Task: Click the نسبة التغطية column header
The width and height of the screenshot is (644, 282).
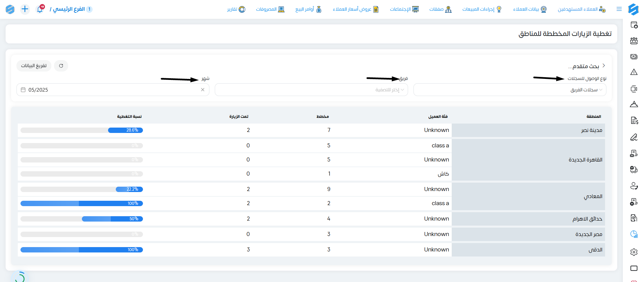Action: click(129, 116)
